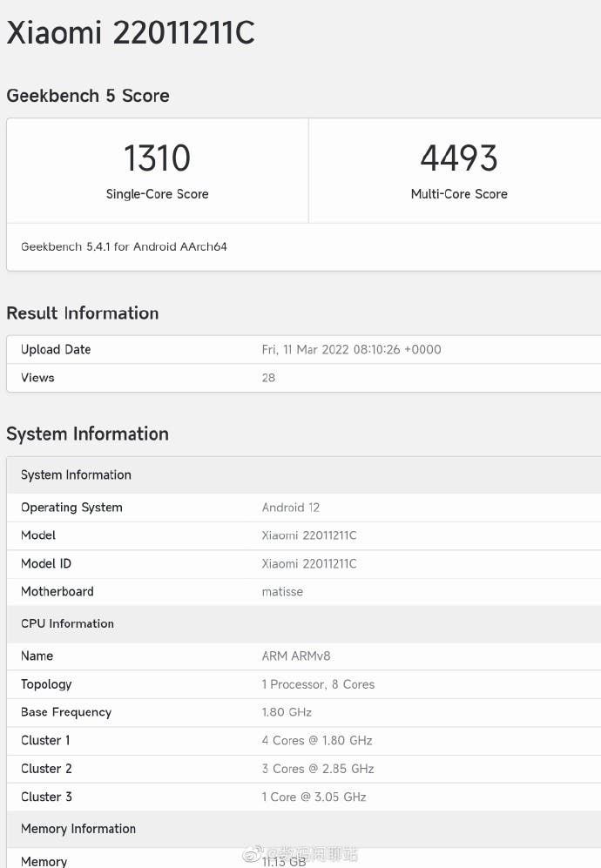Click the Views row label
Viewport: 601px width, 868px height.
(x=37, y=378)
